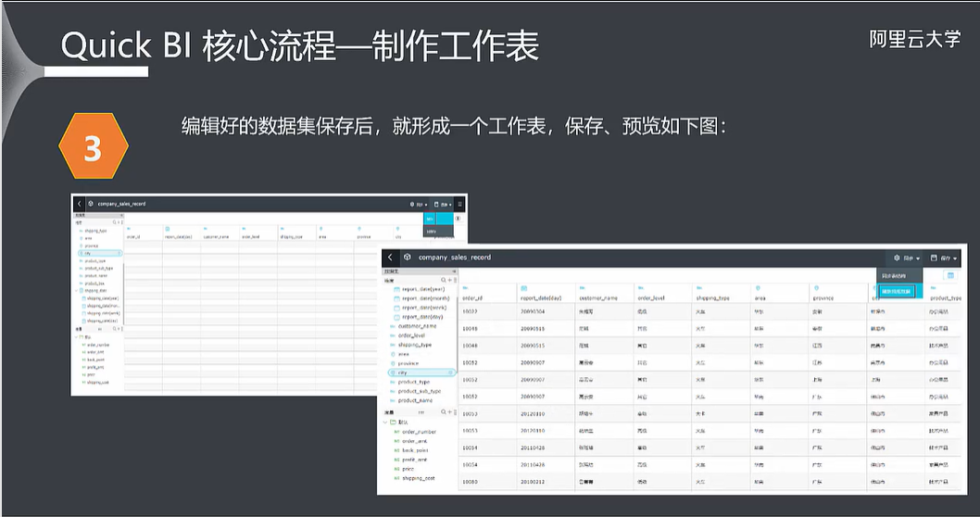Click hamburger menu icon in rear window header
Viewport: 980px width, 517px height.
coord(460,204)
